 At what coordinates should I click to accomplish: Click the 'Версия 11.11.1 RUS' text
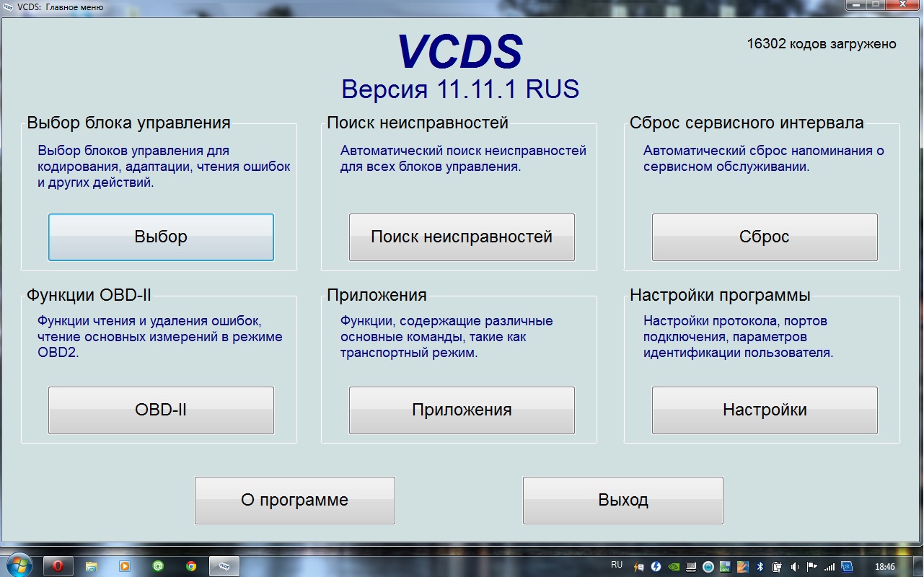(x=460, y=89)
